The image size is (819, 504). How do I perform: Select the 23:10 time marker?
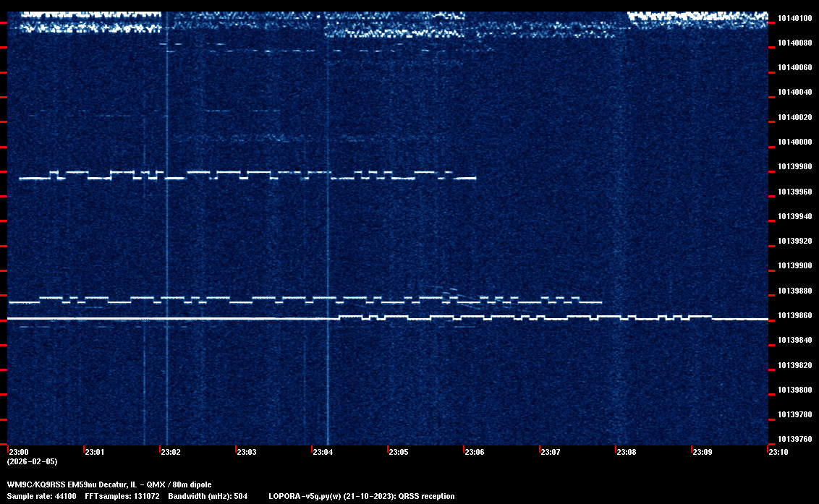coord(778,452)
